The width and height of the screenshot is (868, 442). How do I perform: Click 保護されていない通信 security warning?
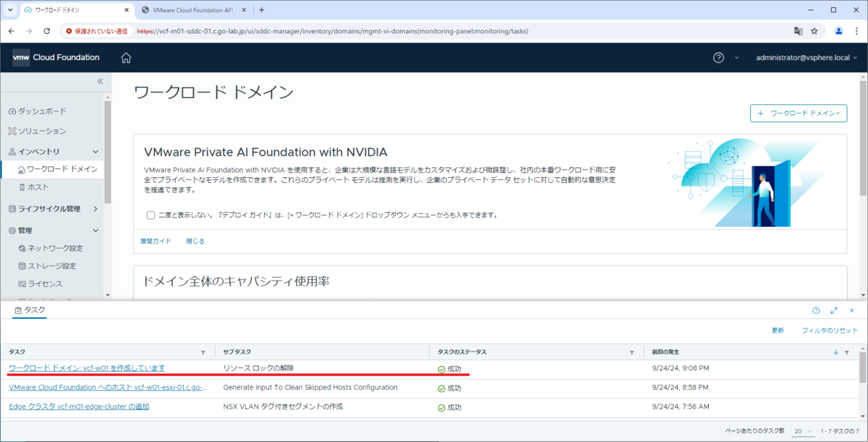click(x=97, y=31)
